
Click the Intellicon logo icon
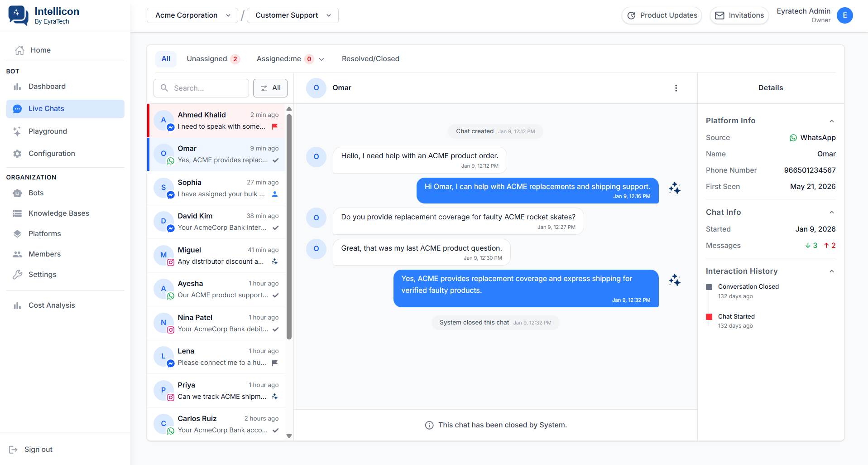click(19, 15)
